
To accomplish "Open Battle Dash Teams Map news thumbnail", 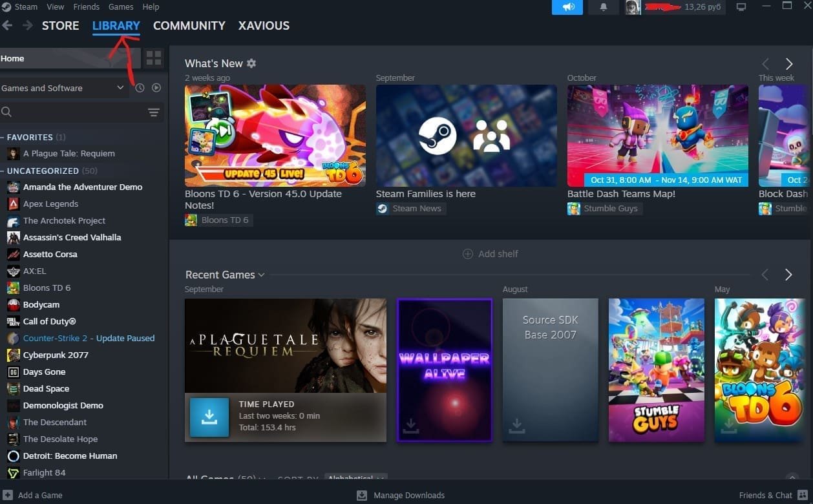I will [x=658, y=136].
